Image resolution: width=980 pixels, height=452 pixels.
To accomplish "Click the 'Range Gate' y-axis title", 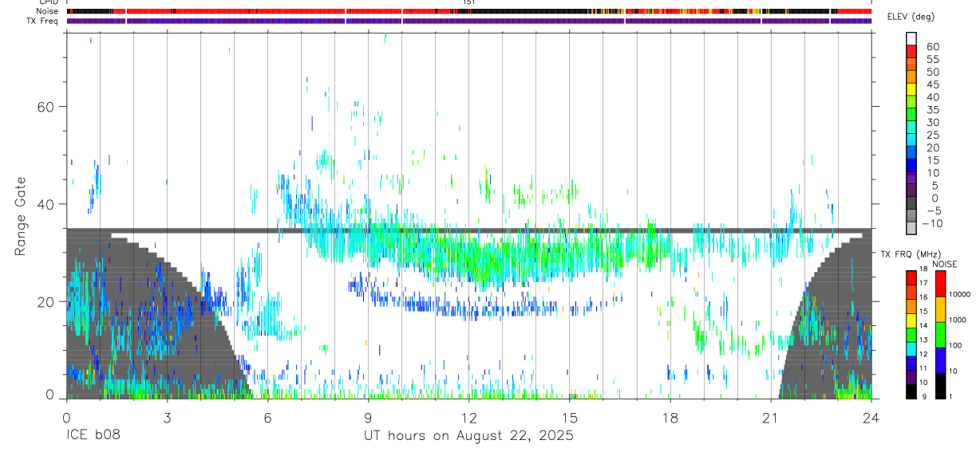I will 19,218.
